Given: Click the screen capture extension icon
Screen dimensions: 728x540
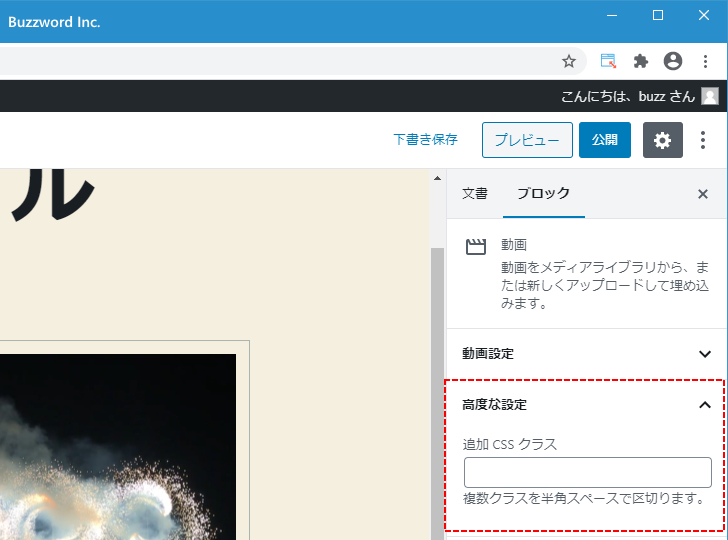Looking at the screenshot, I should (x=608, y=61).
